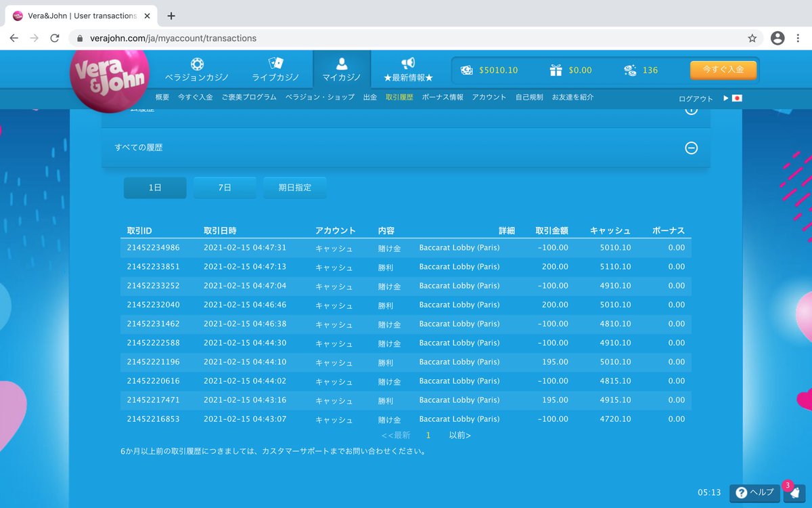Viewport: 812px width, 508px height.
Task: Open お友達を紹介 submenu link
Action: [x=572, y=98]
